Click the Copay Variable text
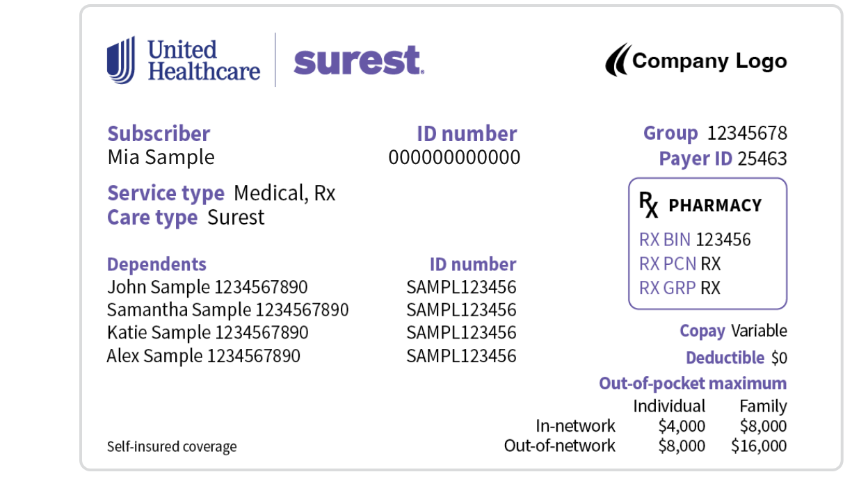This screenshot has width=868, height=488. [733, 331]
